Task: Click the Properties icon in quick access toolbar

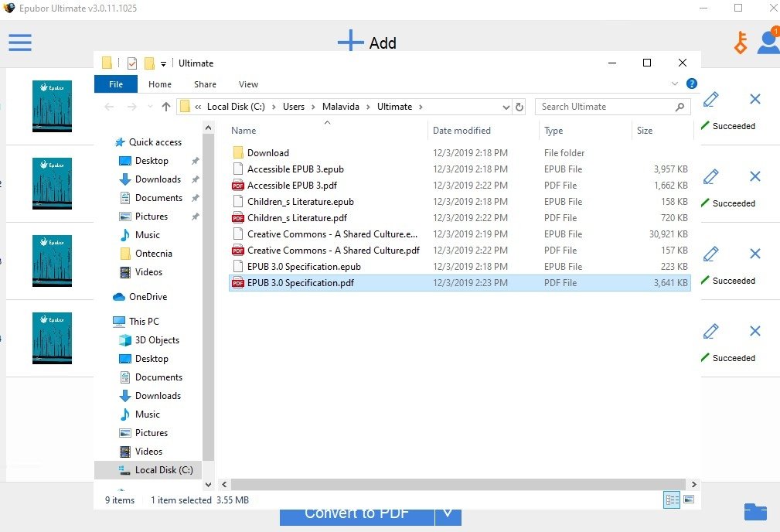Action: [132, 63]
